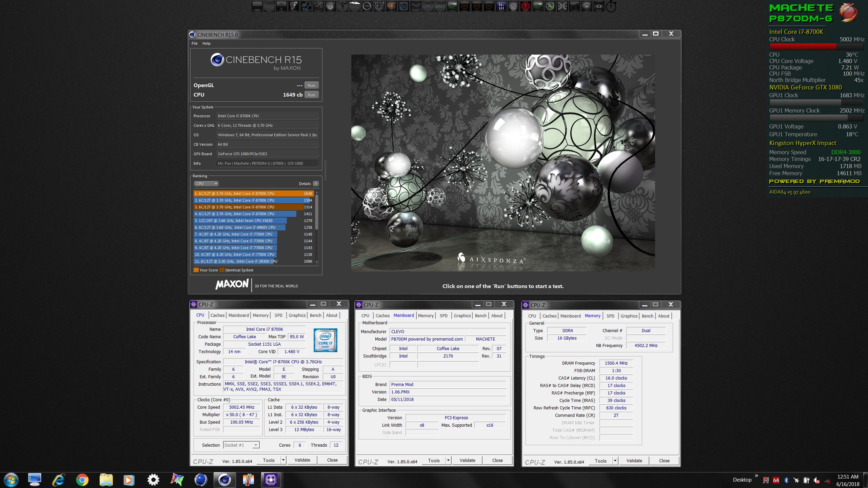Click the 1500.4 MHz DRAM Frequency value

coord(616,363)
